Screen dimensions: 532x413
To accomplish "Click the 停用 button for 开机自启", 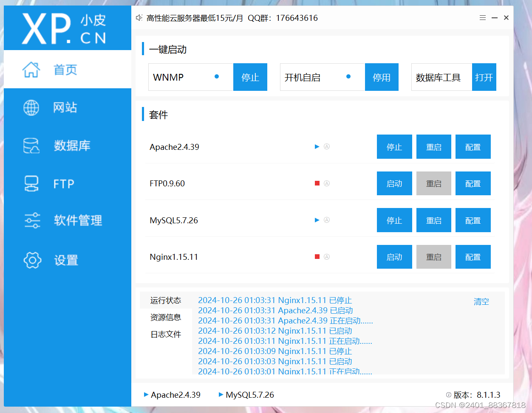I will [382, 77].
